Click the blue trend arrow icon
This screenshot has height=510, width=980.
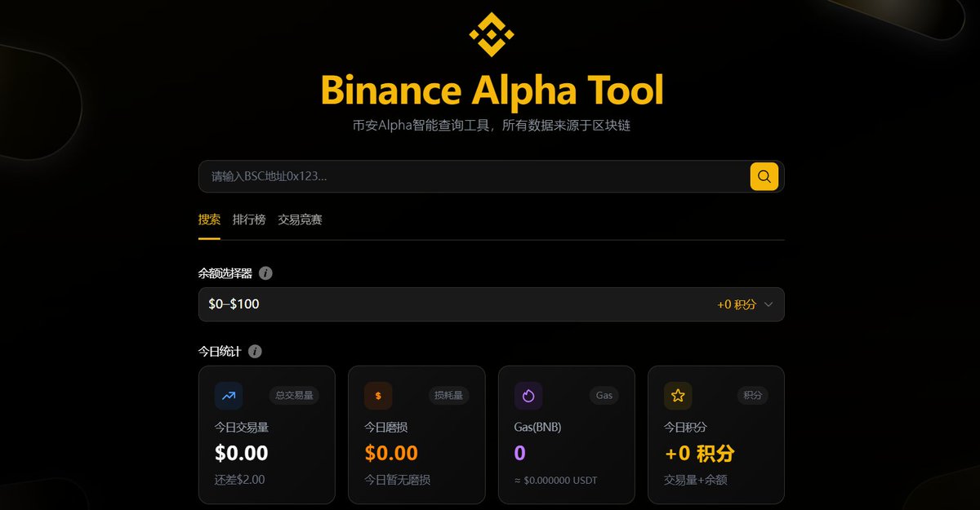click(229, 396)
